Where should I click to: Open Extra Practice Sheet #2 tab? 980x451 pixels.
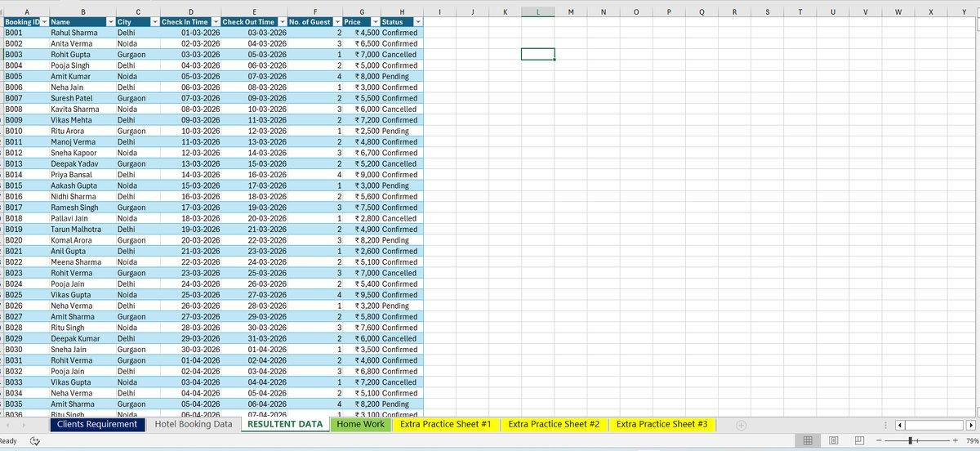553,424
